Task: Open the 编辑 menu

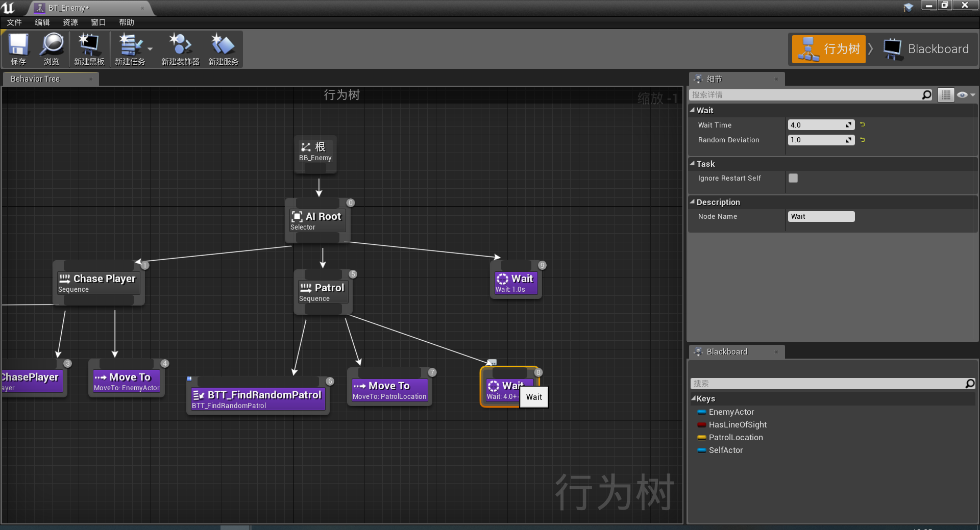Action: point(42,22)
